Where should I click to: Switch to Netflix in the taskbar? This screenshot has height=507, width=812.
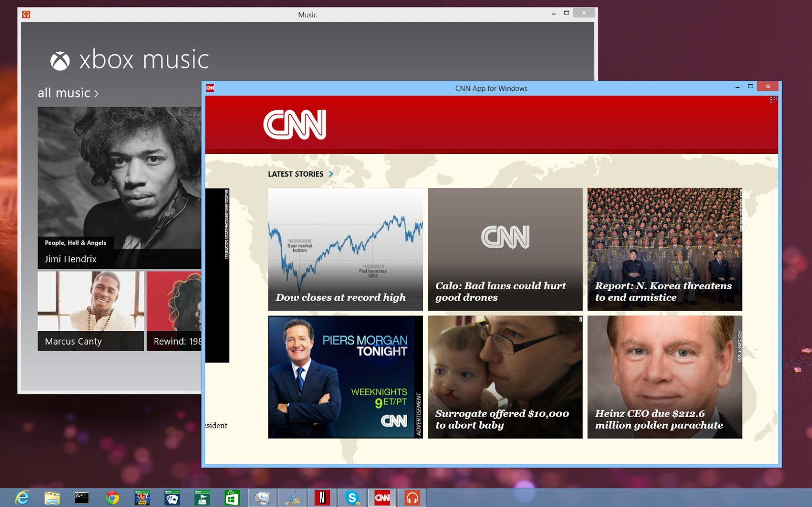point(322,498)
